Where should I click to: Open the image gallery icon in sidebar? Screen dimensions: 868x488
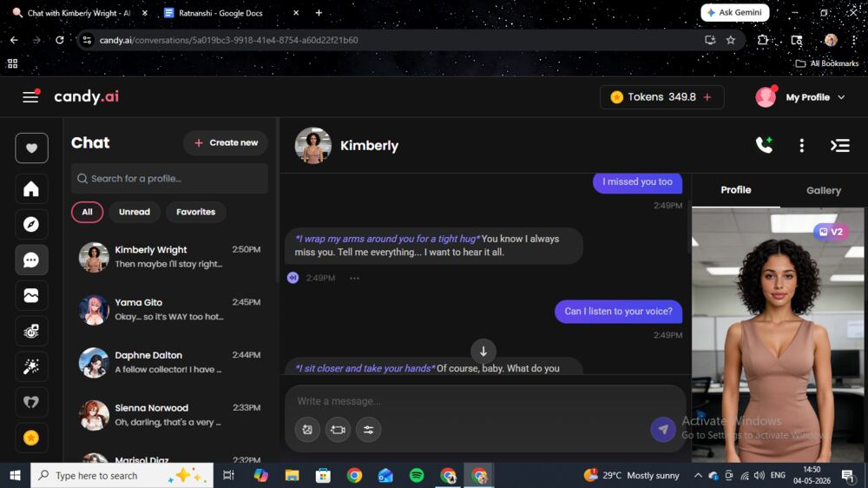(x=31, y=295)
